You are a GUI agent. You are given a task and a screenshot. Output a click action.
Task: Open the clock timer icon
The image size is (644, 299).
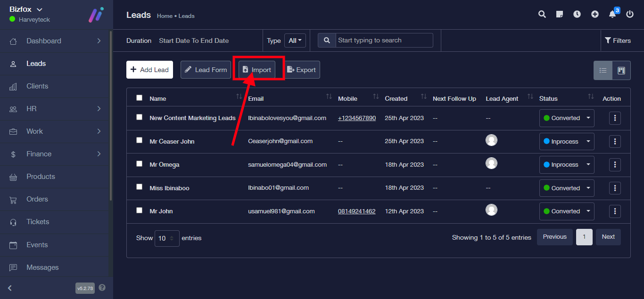(x=577, y=14)
